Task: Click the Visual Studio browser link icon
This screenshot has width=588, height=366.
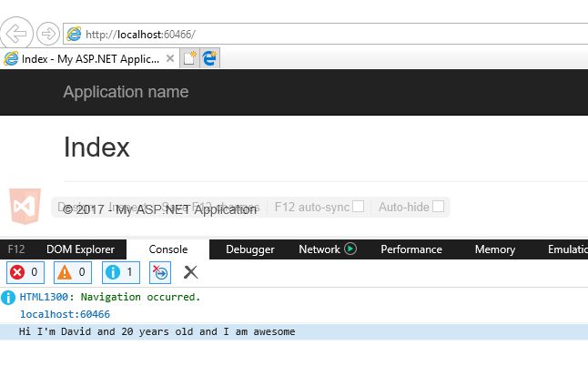Action: coord(23,206)
